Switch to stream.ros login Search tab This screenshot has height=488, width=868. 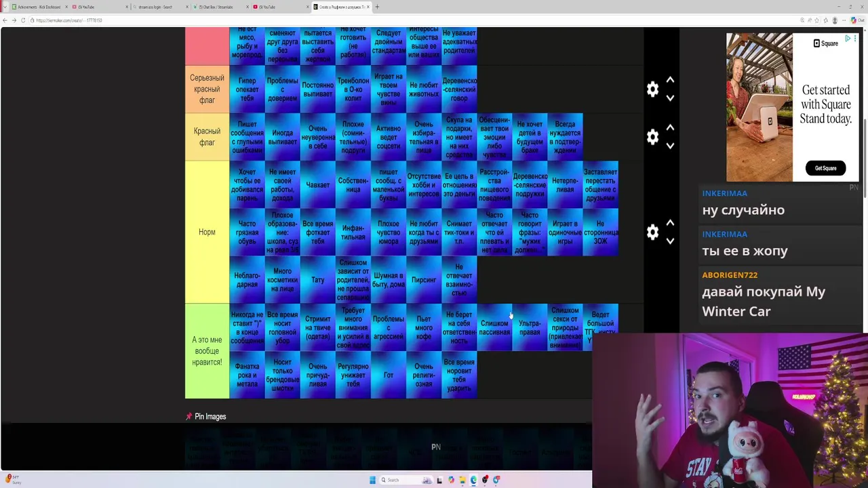click(159, 7)
